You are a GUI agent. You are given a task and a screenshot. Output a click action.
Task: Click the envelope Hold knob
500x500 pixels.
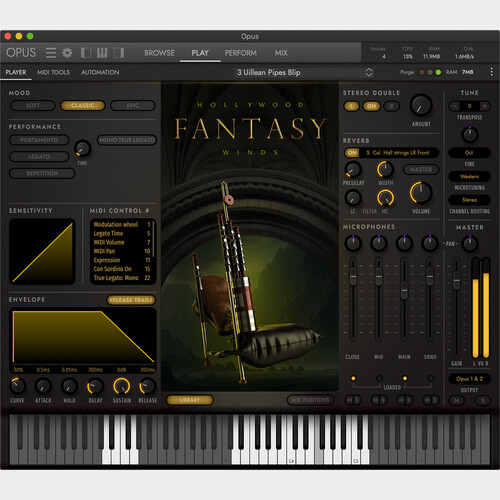click(69, 386)
